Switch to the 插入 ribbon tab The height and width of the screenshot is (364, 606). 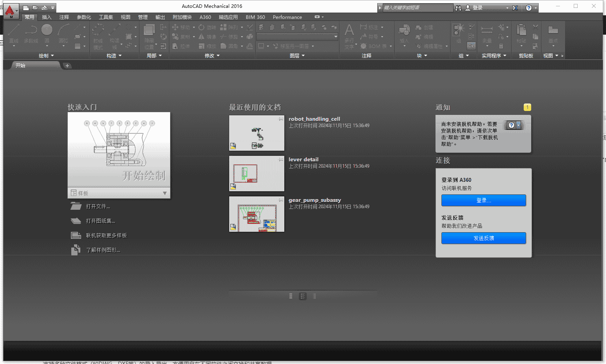[46, 17]
